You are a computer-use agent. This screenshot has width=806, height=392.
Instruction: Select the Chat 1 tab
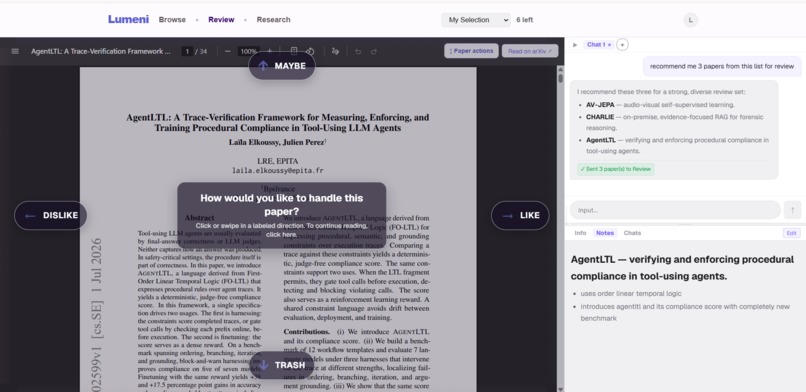coord(596,45)
